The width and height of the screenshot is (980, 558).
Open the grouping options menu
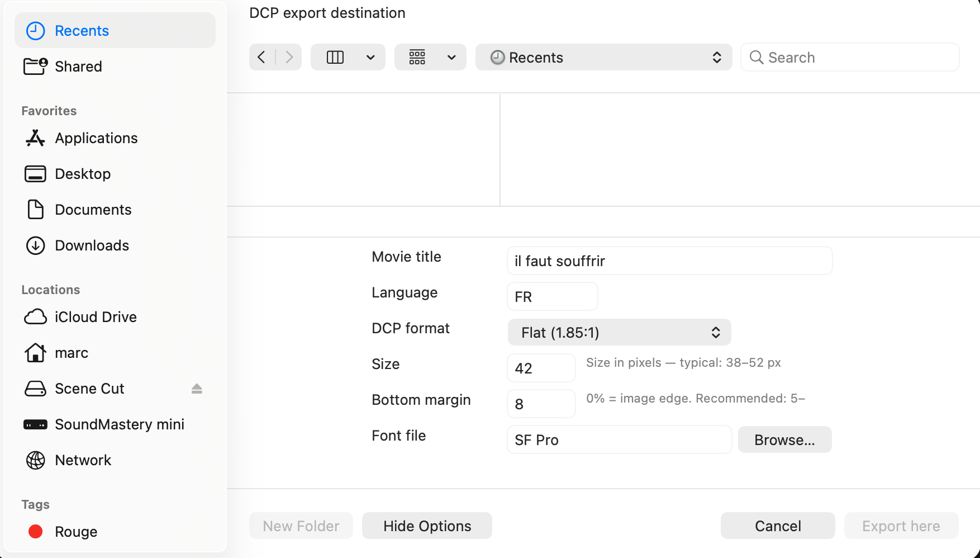(430, 57)
